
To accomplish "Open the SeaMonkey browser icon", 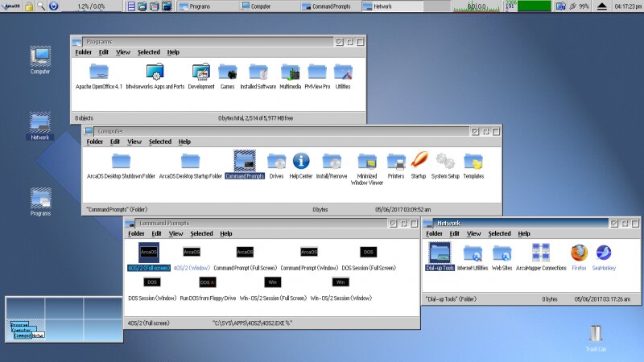I will tap(604, 253).
